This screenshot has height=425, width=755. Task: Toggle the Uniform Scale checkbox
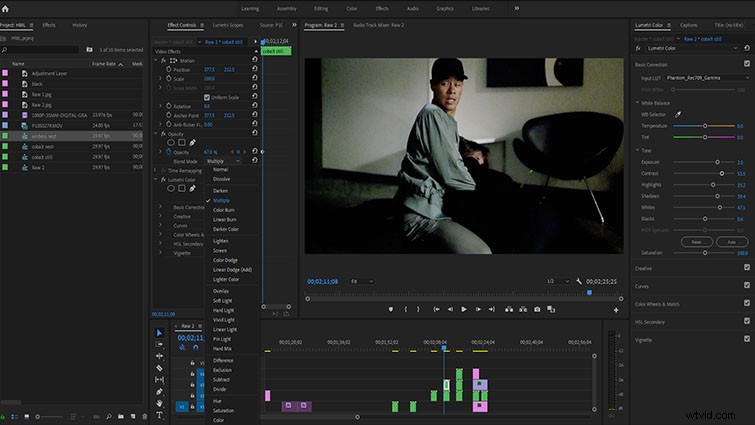207,97
